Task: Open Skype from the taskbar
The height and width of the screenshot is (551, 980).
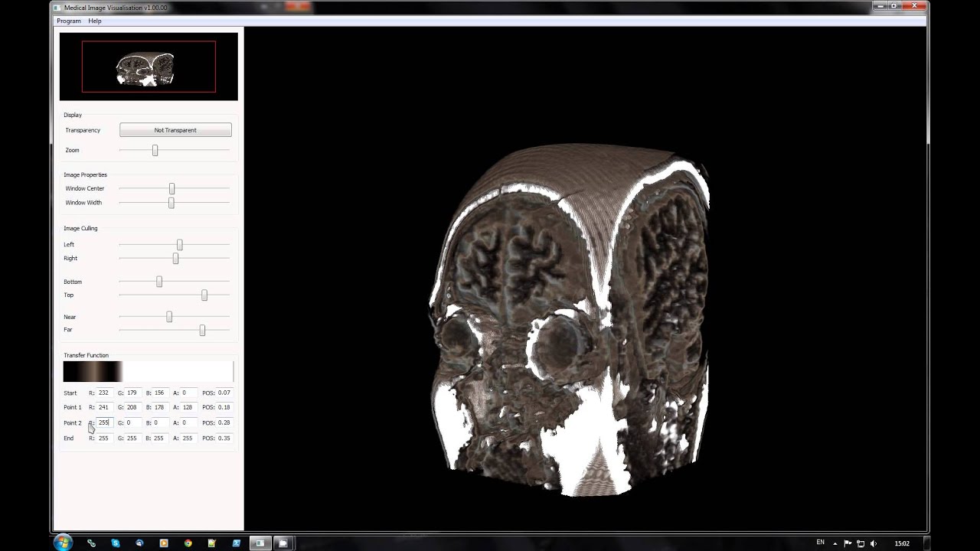Action: tap(116, 543)
